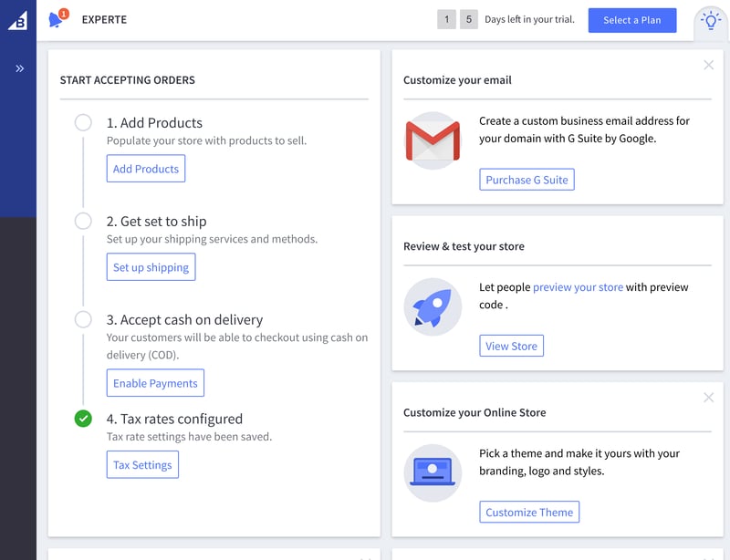Open Set up shipping
This screenshot has height=560, width=730.
151,267
